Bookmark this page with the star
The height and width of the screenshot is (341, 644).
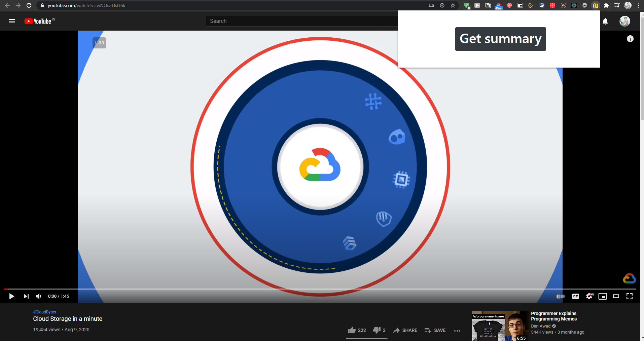point(453,5)
